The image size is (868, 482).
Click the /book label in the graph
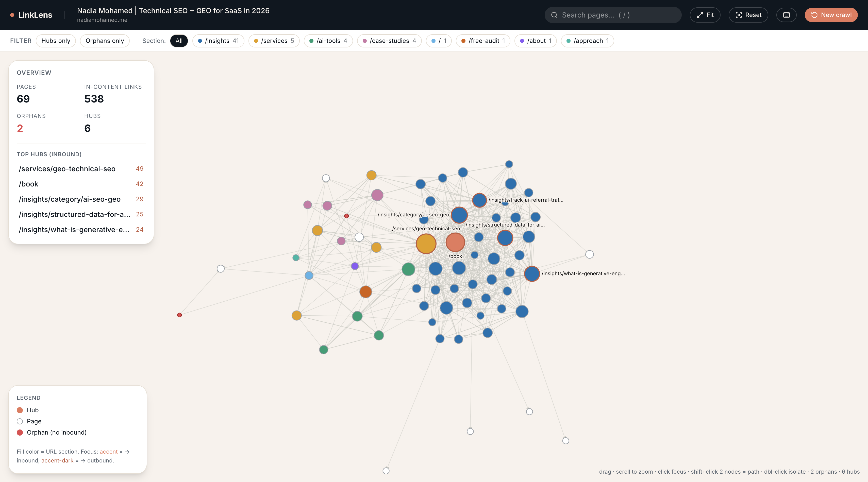455,256
